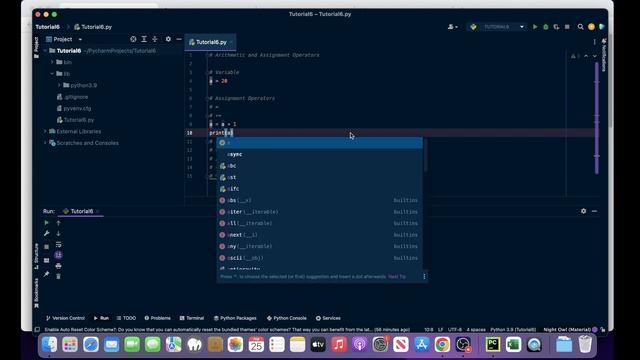This screenshot has height=360, width=640.
Task: Open the 'Next Tip' link in completion popup
Action: [397, 276]
